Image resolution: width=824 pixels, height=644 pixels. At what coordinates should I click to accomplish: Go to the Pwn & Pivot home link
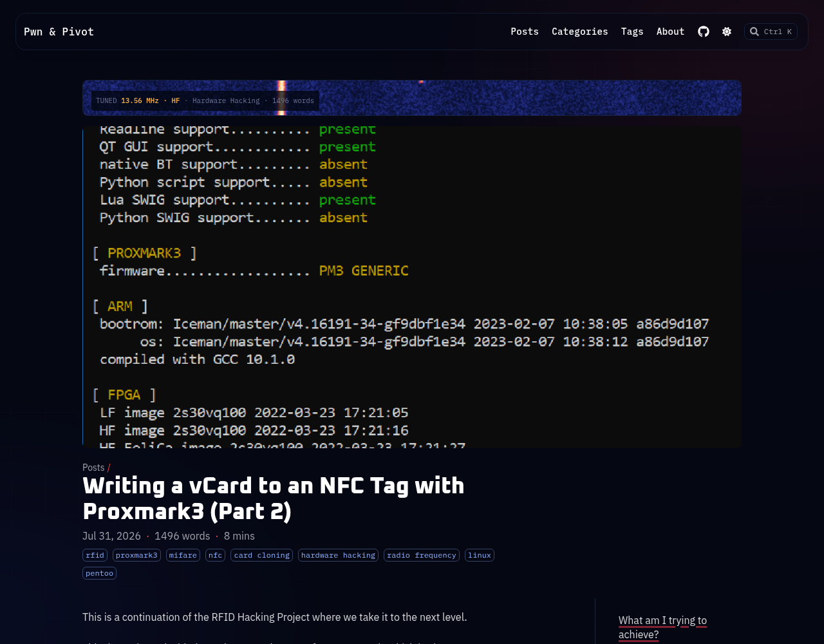click(59, 32)
